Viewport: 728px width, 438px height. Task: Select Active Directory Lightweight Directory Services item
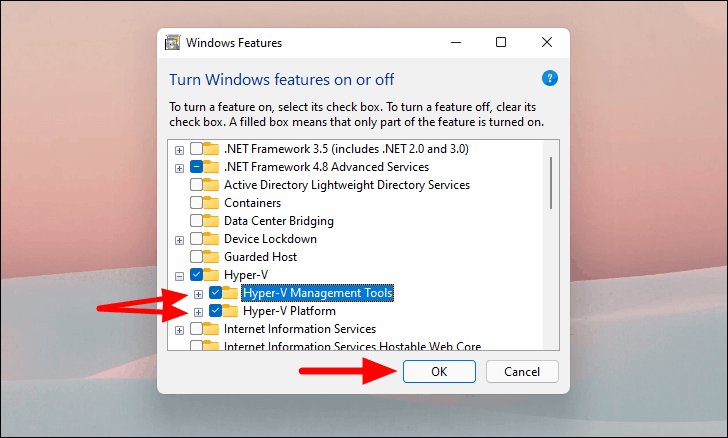[346, 185]
